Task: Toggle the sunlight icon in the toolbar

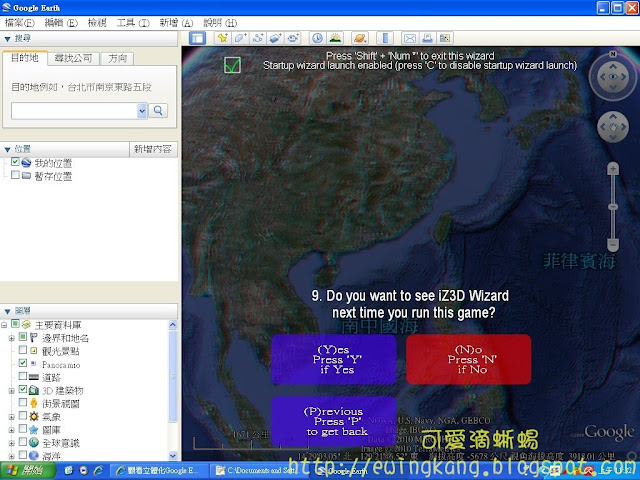Action: pos(335,38)
